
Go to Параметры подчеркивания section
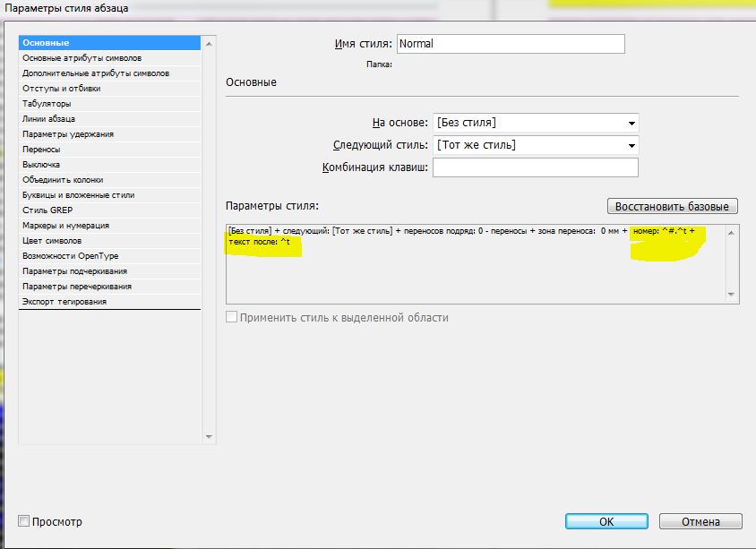click(x=109, y=270)
